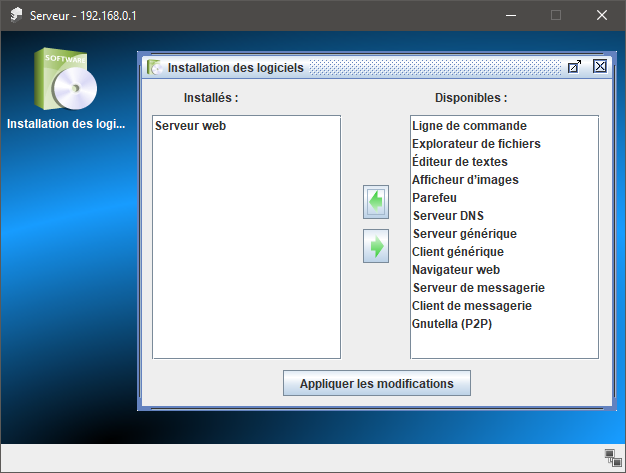This screenshot has height=473, width=626.
Task: Choose Navigateur web in the list
Action: point(456,270)
